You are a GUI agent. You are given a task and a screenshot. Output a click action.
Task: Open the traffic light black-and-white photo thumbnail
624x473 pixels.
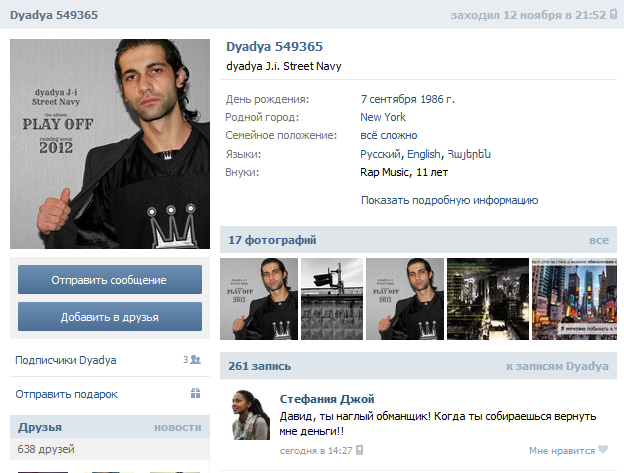click(332, 299)
